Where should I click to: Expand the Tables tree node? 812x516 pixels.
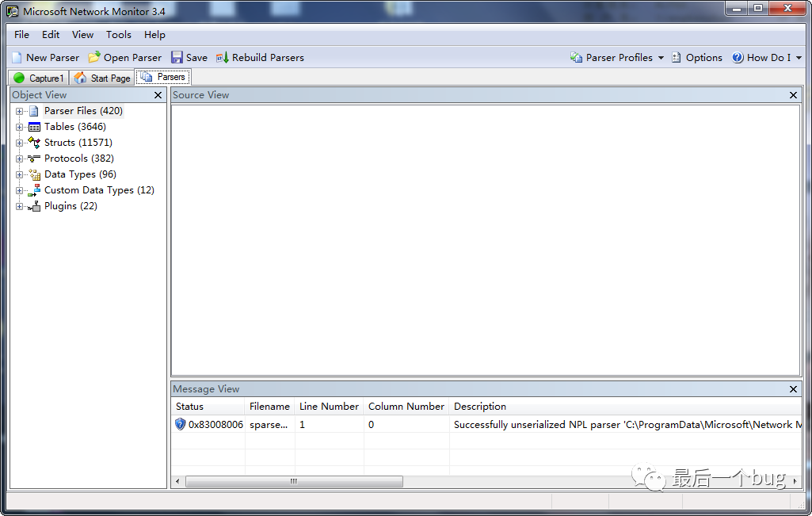19,128
